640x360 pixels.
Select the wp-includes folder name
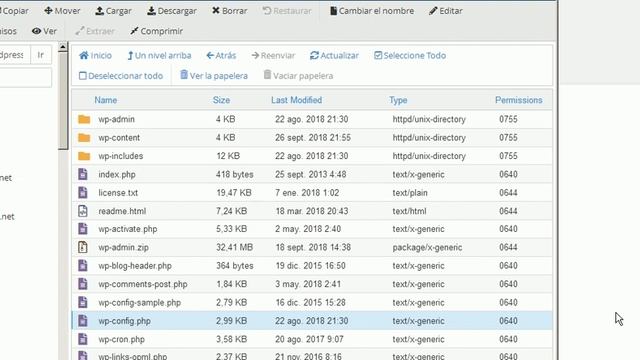click(120, 156)
